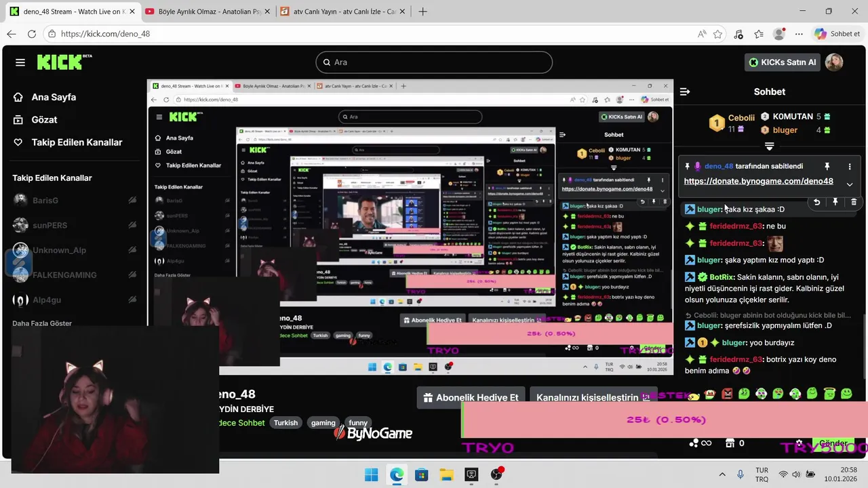The width and height of the screenshot is (868, 488).
Task: Click the KICKs Satın Al button
Action: coord(783,62)
